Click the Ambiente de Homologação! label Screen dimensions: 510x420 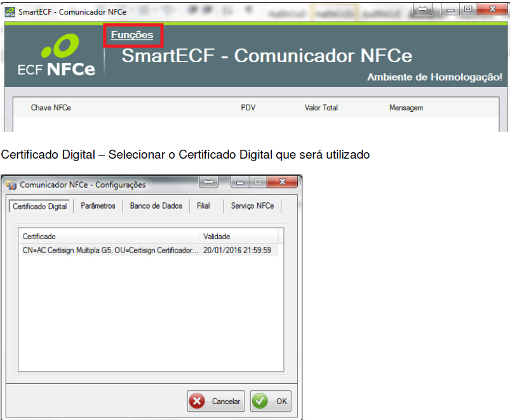click(435, 77)
